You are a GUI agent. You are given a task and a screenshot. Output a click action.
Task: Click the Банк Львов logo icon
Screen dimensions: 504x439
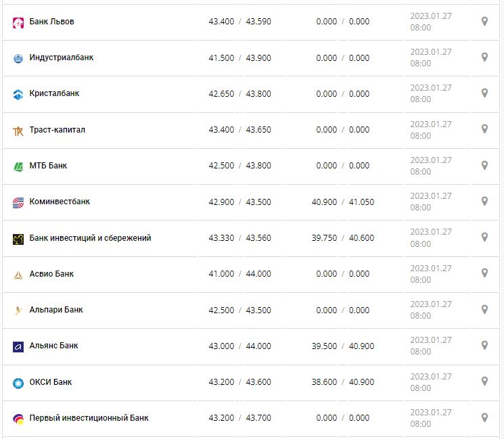click(18, 22)
